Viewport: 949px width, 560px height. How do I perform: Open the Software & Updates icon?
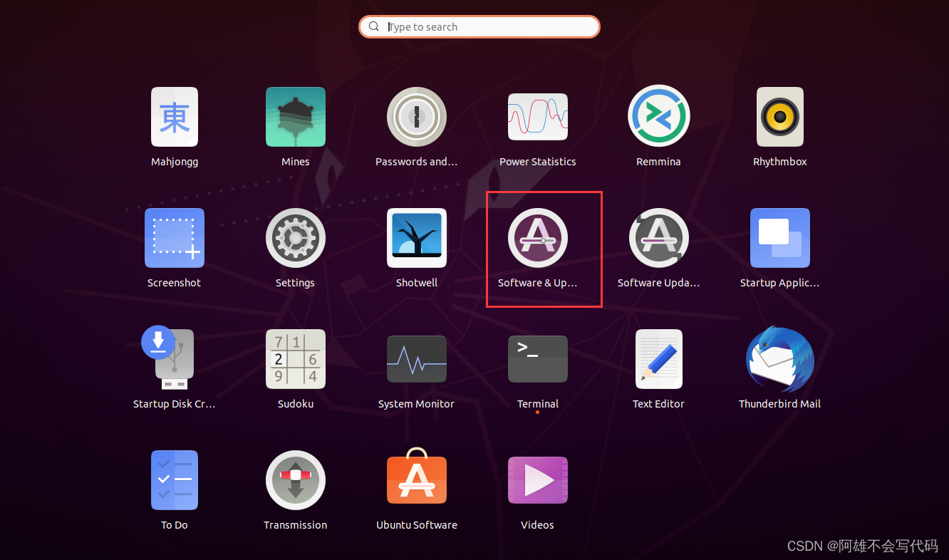(x=538, y=238)
